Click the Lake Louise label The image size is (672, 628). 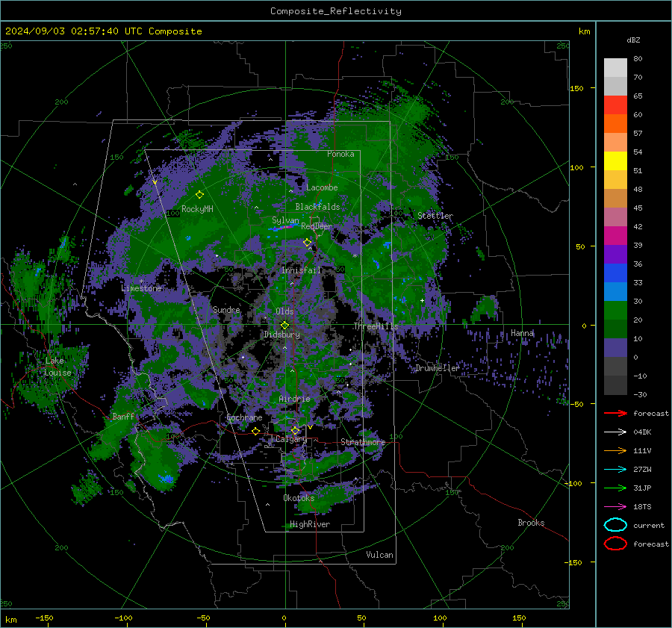coord(57,367)
